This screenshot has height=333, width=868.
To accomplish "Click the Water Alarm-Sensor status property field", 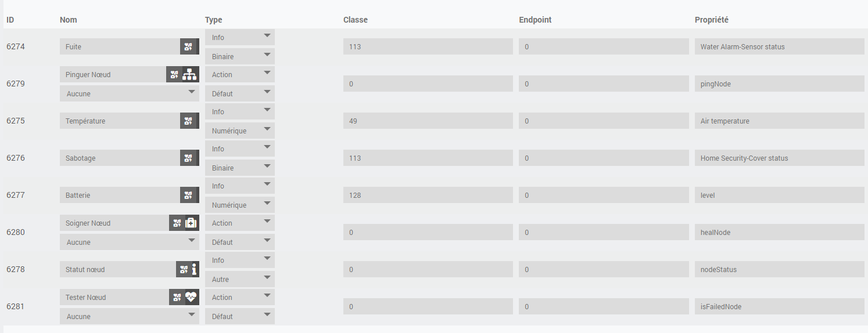I will (x=780, y=46).
